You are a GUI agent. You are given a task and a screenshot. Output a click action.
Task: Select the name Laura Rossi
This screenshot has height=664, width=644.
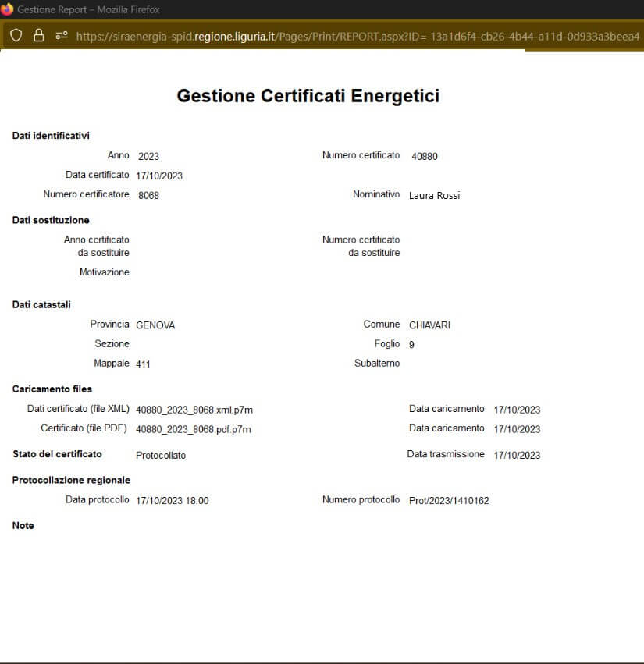(434, 195)
